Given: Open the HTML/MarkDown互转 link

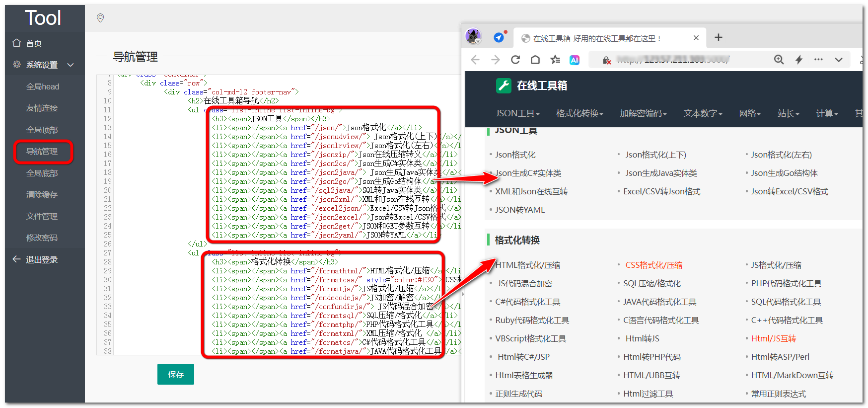Looking at the screenshot, I should 792,375.
